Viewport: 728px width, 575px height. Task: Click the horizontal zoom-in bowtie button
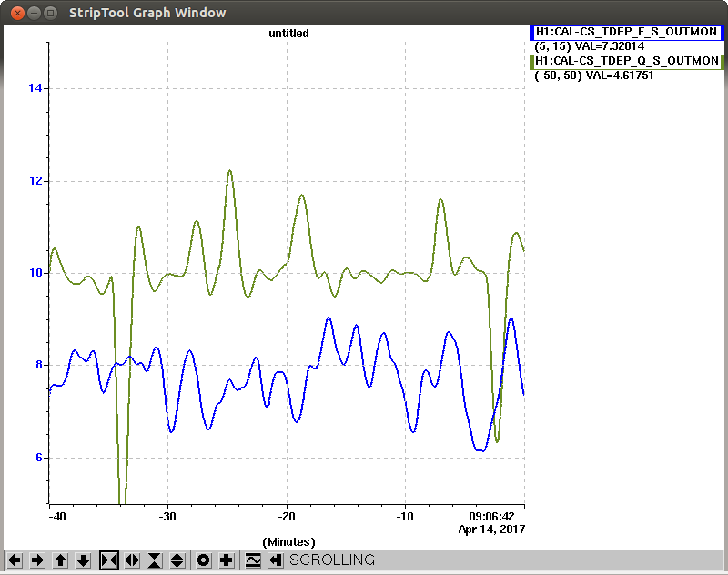point(109,560)
